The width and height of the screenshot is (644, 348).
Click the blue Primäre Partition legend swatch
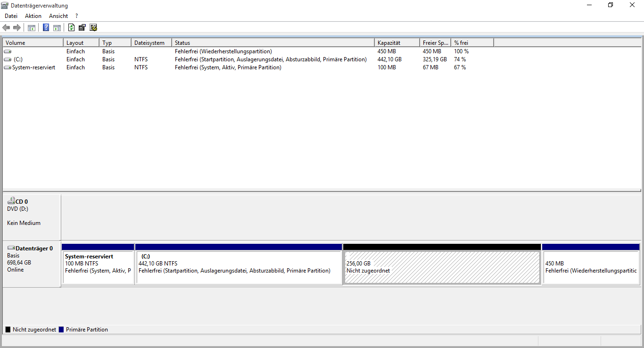click(61, 330)
